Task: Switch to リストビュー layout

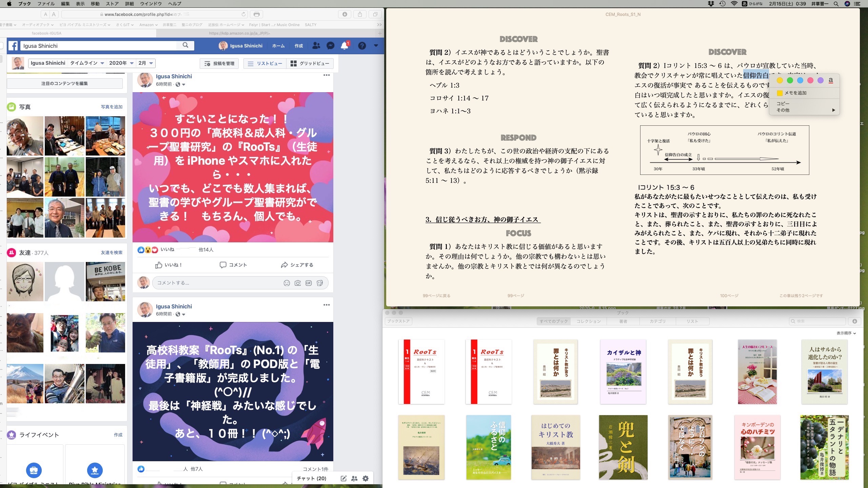Action: (265, 63)
